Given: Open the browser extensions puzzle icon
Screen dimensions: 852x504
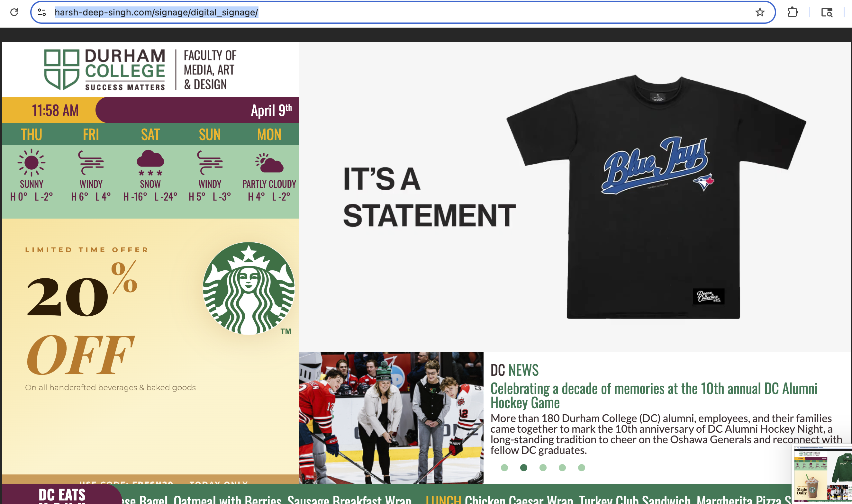Looking at the screenshot, I should click(x=792, y=13).
